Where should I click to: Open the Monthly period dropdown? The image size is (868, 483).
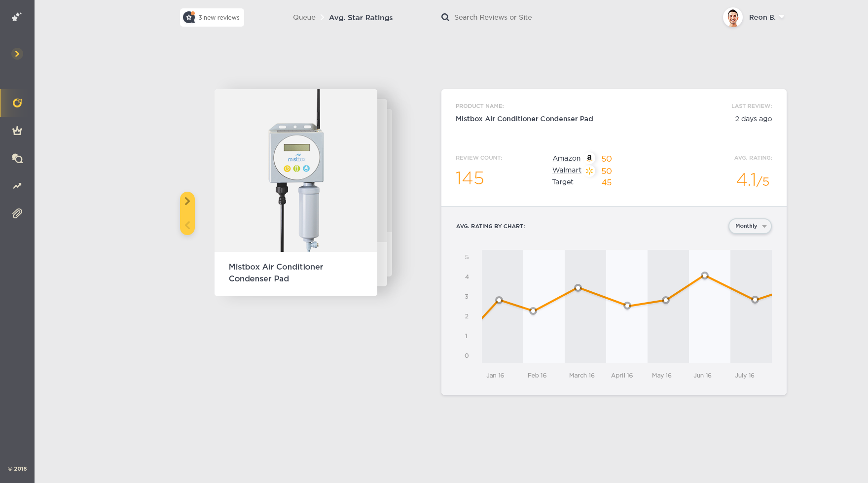pyautogui.click(x=750, y=226)
